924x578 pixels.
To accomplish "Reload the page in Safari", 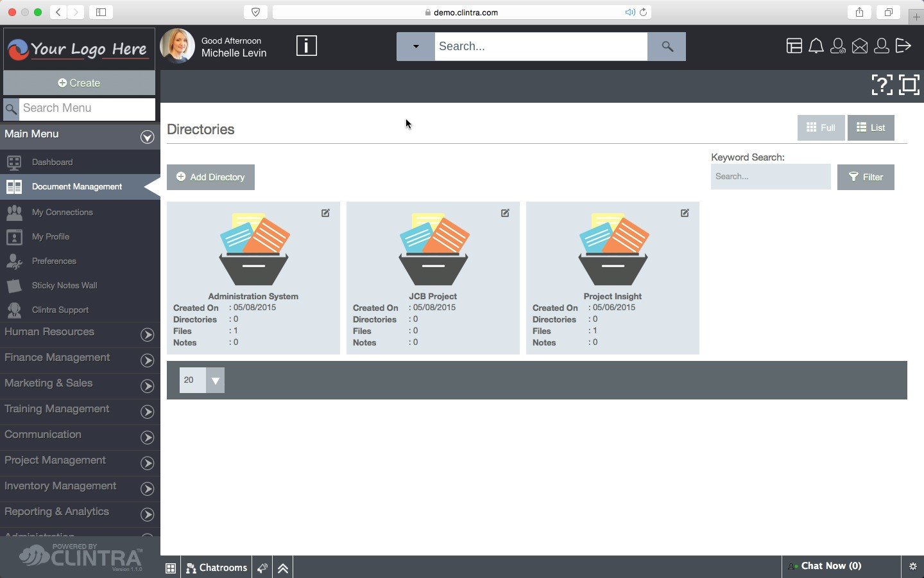I will coord(643,12).
